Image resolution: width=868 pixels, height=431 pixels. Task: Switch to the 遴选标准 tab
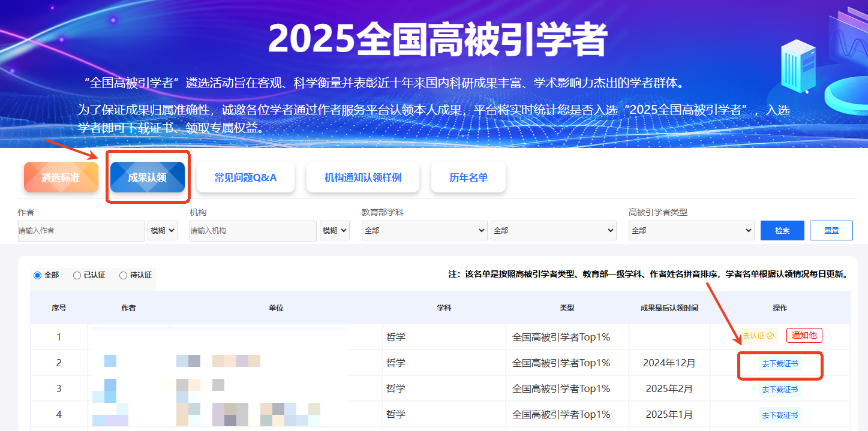(61, 177)
